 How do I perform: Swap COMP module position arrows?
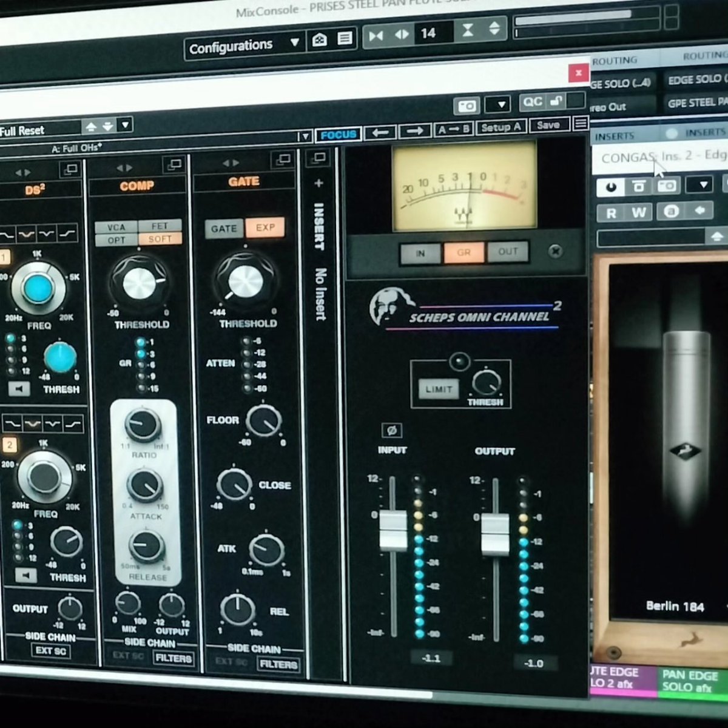pos(124,167)
